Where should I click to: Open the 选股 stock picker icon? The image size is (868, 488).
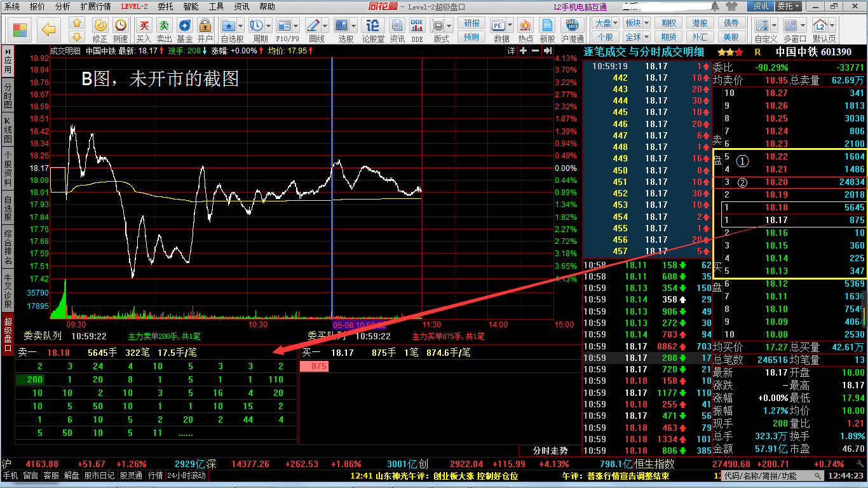[342, 25]
